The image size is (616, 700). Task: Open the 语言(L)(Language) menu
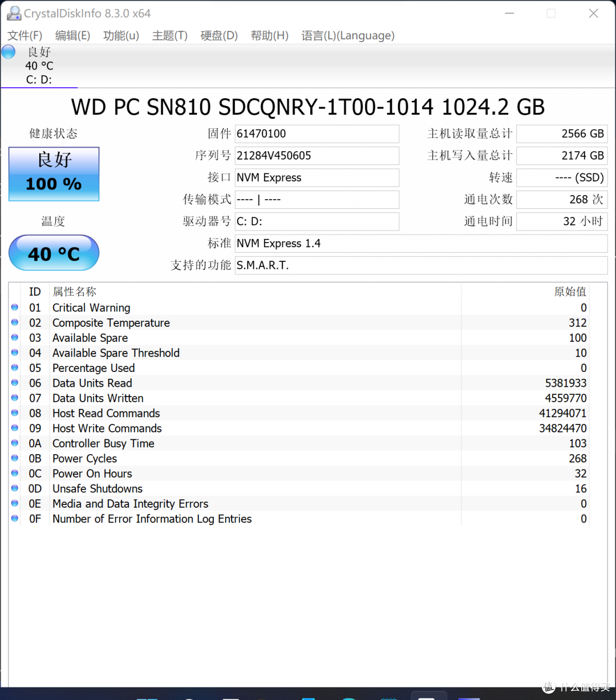click(348, 35)
